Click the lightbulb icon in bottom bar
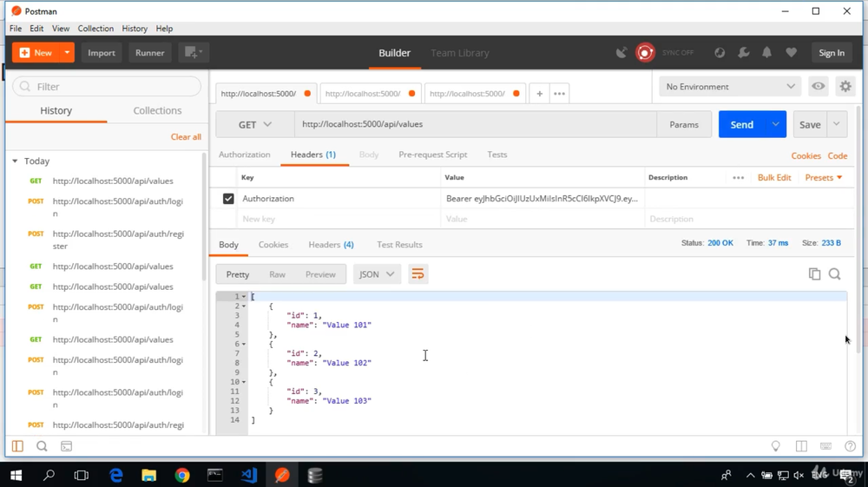This screenshot has width=868, height=487. coord(775,446)
